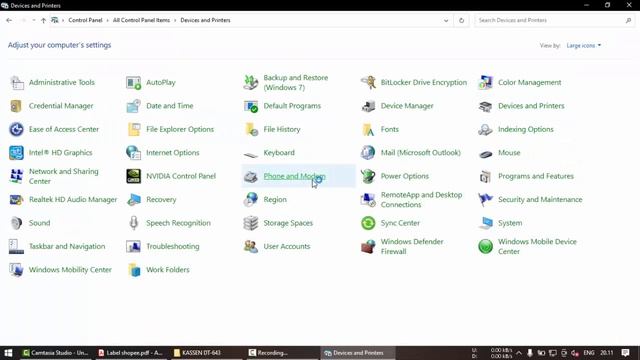640x360 pixels.
Task: Click Windows Mobile Device Center icon
Action: (x=485, y=247)
